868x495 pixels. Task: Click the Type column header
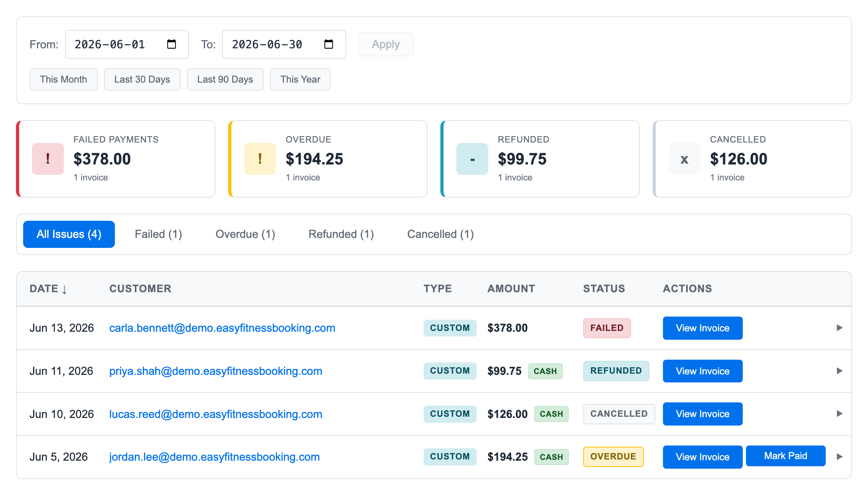(438, 289)
